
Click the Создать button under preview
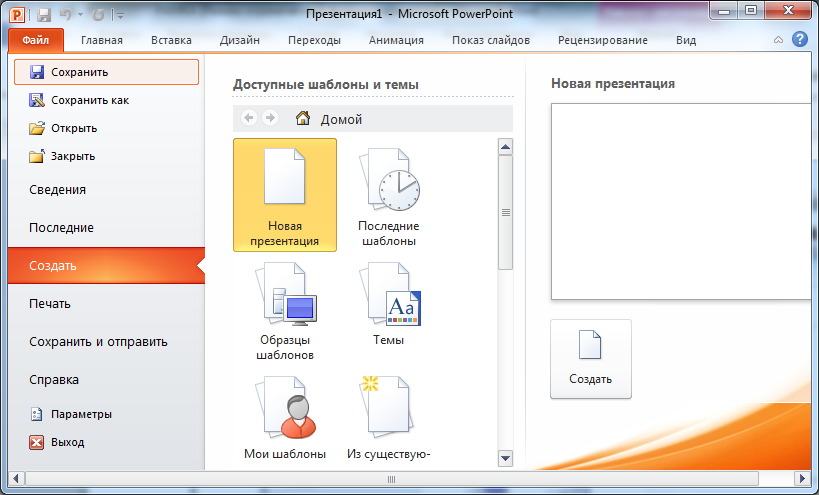click(x=591, y=359)
